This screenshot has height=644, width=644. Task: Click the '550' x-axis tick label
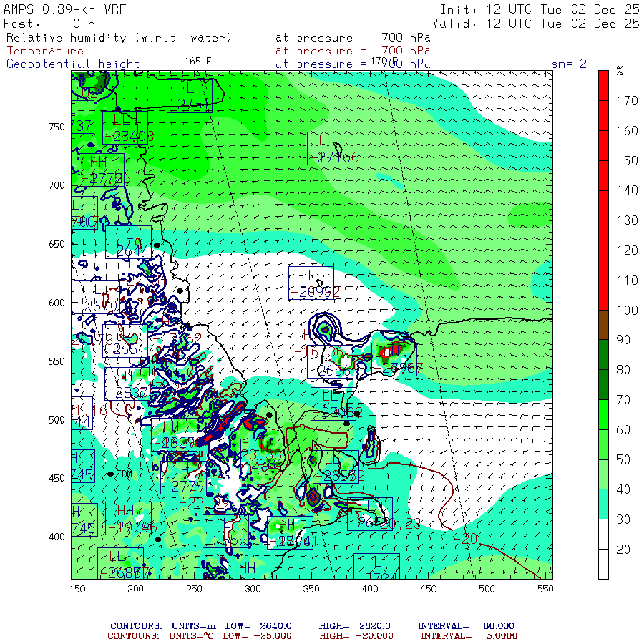pos(545,589)
